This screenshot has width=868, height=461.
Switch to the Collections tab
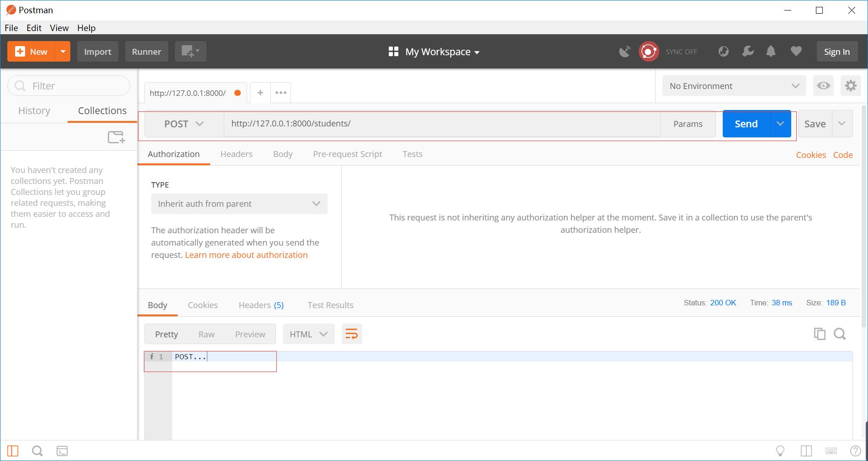click(102, 110)
